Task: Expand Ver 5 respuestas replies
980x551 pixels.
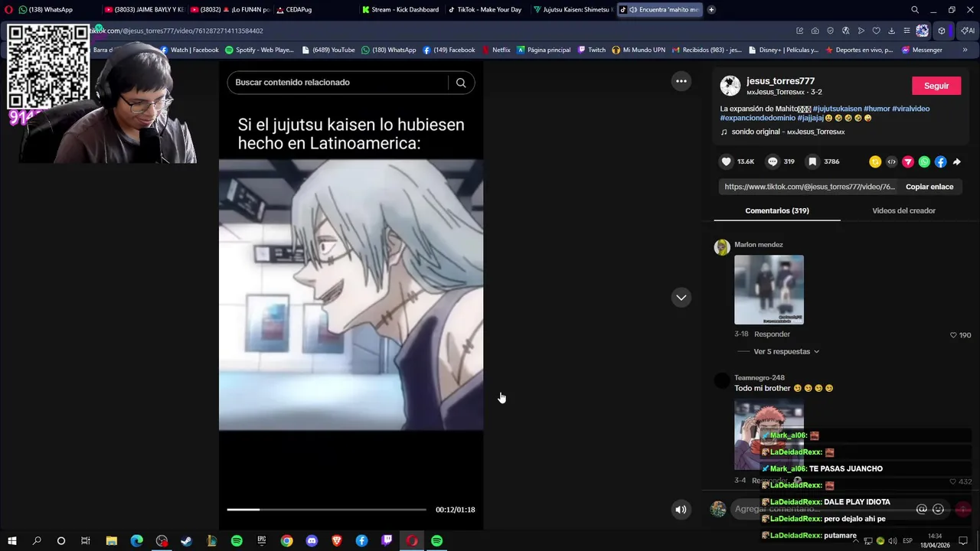Action: 786,352
